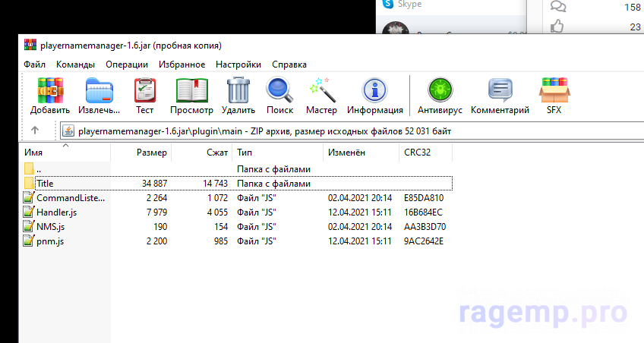Image resolution: width=644 pixels, height=343 pixels.
Task: Click the Извлечь (Extract) toolbar icon
Action: point(99,90)
